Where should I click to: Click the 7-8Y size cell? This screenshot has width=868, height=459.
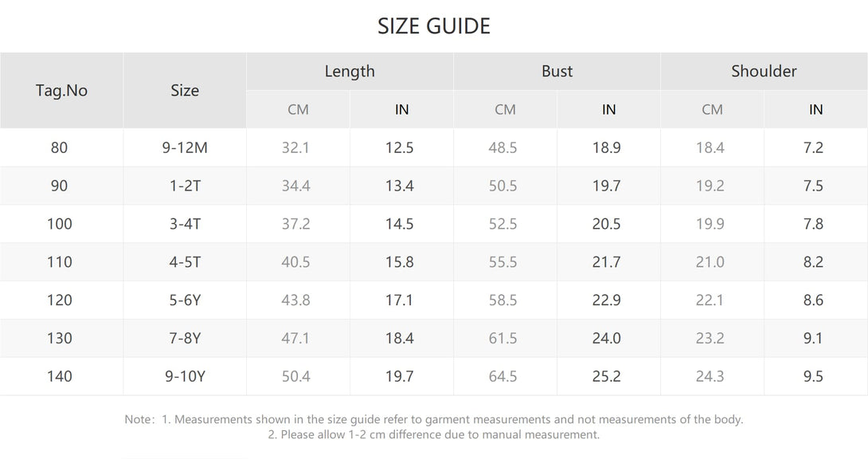pos(185,339)
